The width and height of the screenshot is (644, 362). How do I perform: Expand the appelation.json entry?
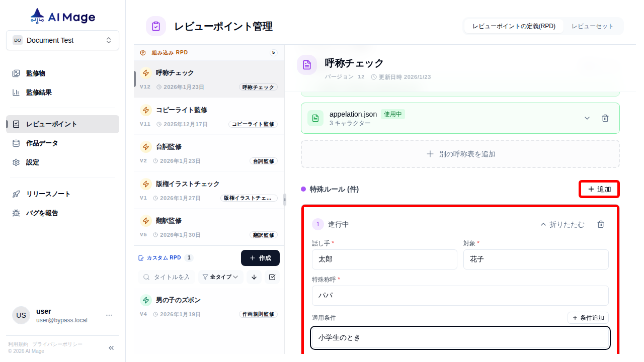point(587,118)
